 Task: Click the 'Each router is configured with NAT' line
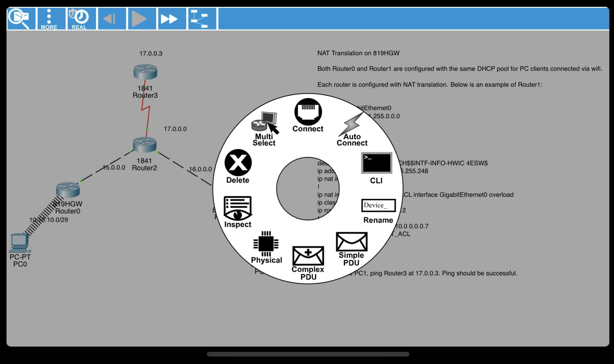coord(430,85)
